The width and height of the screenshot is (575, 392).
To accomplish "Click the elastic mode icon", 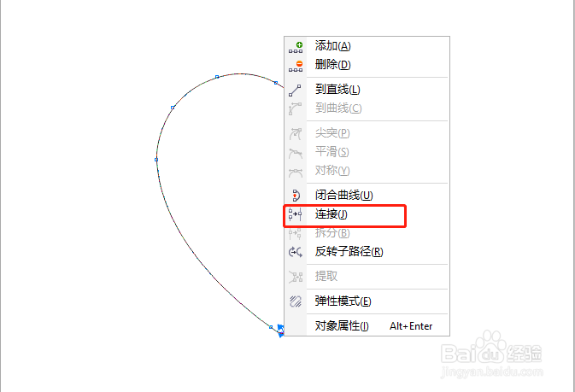I will (x=296, y=301).
